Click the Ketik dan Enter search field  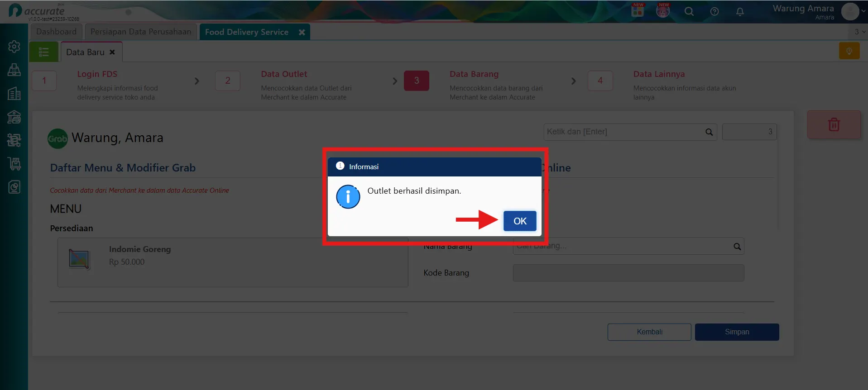630,132
